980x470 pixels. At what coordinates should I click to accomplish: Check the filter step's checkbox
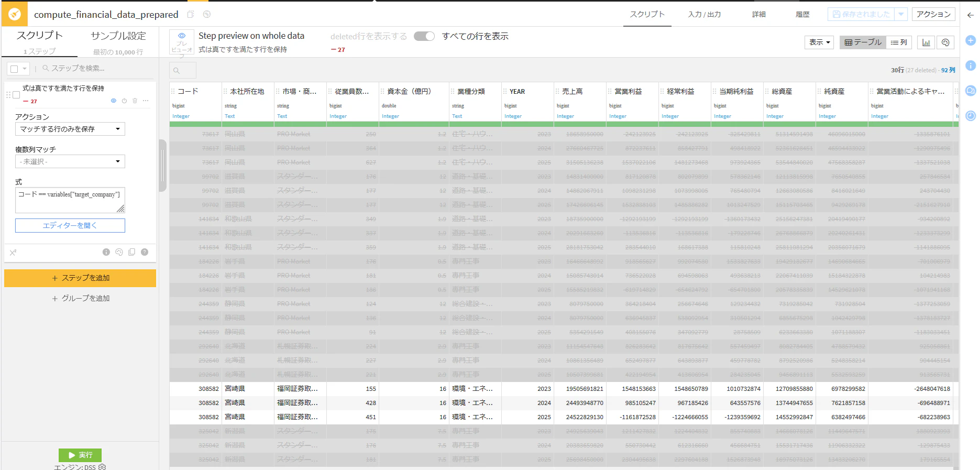[16, 95]
